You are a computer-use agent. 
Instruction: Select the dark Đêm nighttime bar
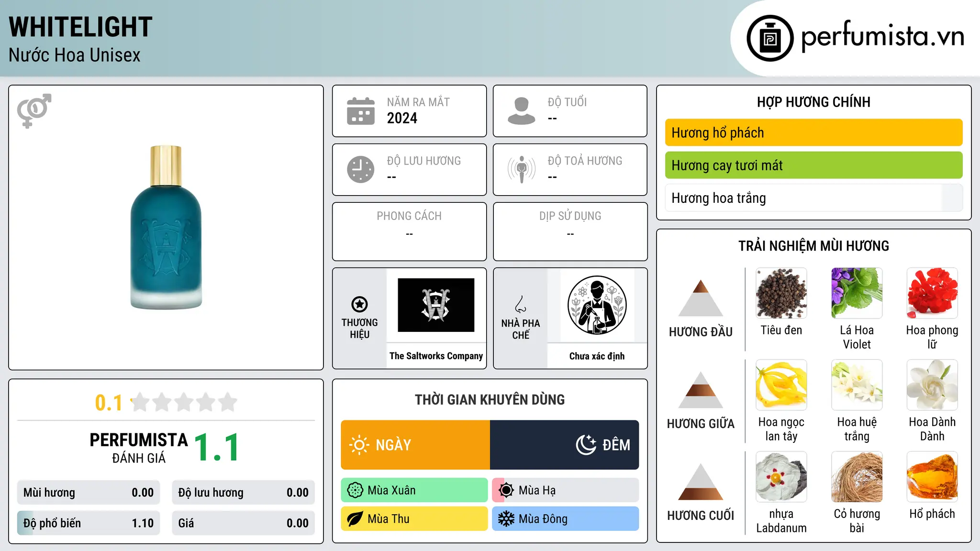tap(565, 445)
